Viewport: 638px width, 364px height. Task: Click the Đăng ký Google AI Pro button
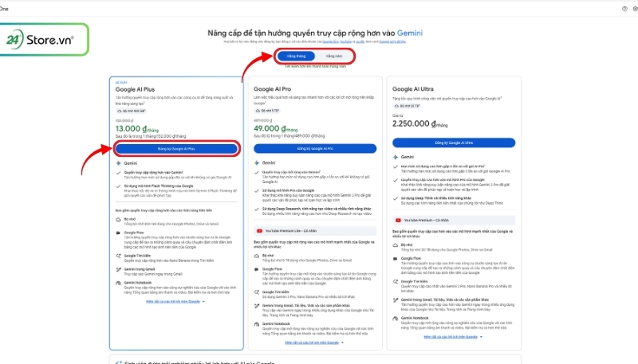pyautogui.click(x=315, y=149)
